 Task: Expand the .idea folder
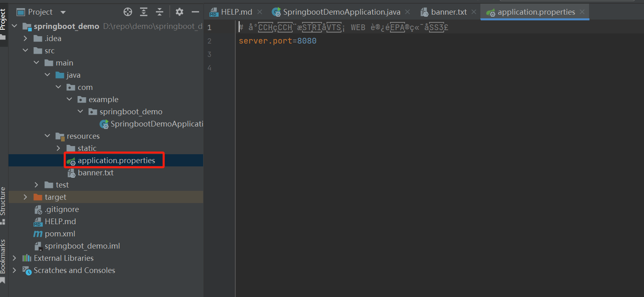point(25,39)
